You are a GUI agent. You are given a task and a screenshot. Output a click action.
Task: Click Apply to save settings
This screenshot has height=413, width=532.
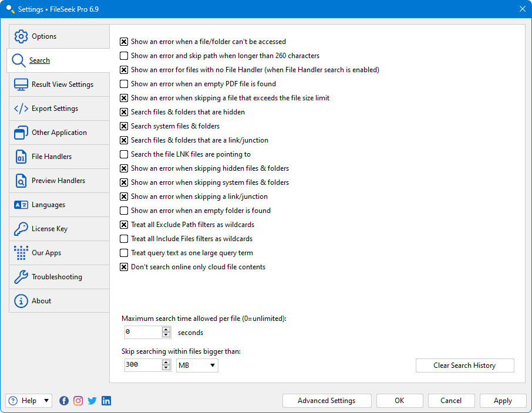tap(503, 401)
